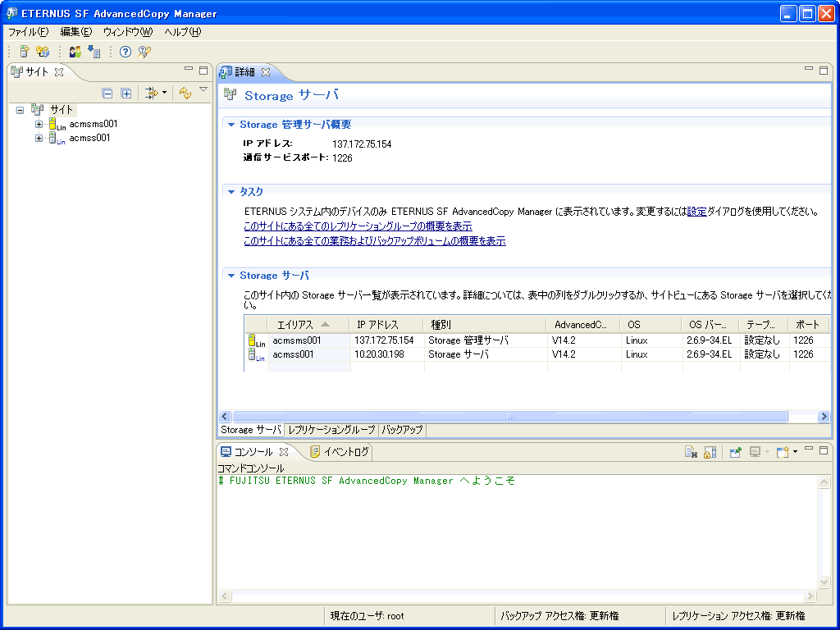Screen dimensions: 840x630
Task: Collapse the タスク section
Action: tap(231, 192)
